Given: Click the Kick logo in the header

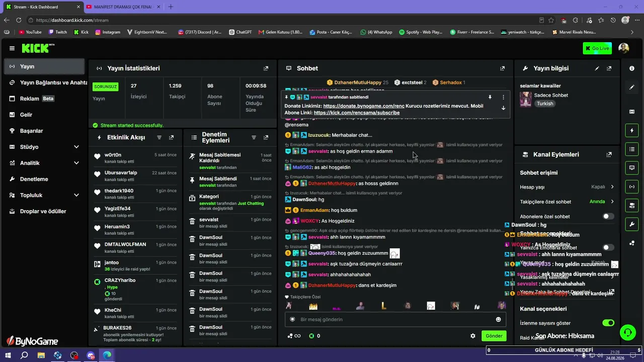Looking at the screenshot, I should 38,48.
